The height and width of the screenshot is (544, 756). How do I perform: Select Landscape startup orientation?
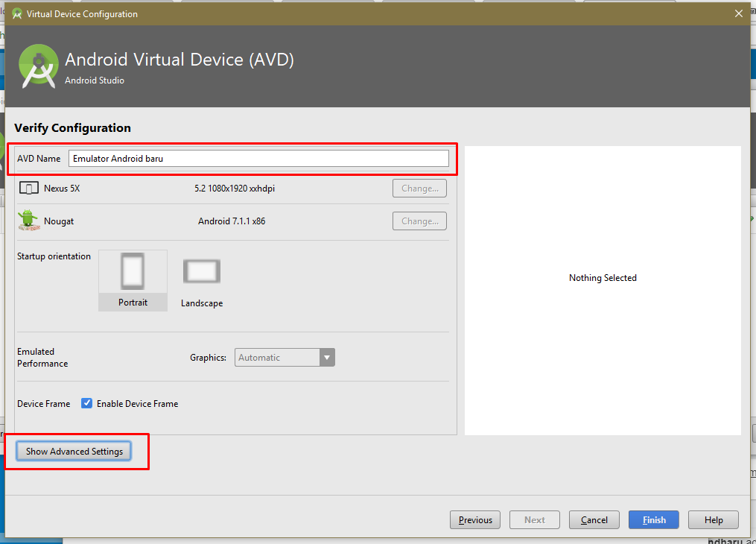click(x=202, y=281)
